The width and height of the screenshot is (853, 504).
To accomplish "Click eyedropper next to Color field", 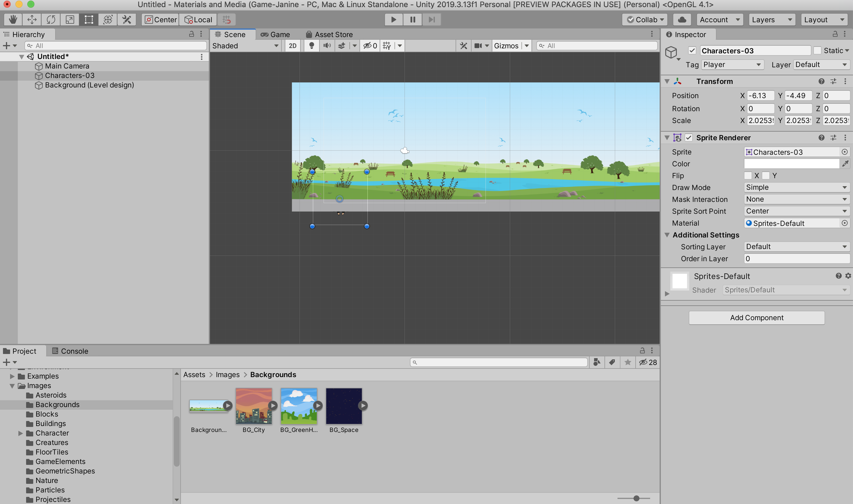I will [845, 164].
